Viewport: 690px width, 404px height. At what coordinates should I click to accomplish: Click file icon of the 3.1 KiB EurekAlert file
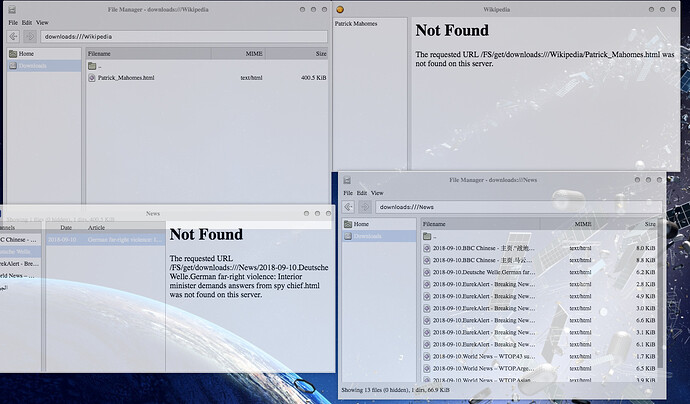click(426, 332)
